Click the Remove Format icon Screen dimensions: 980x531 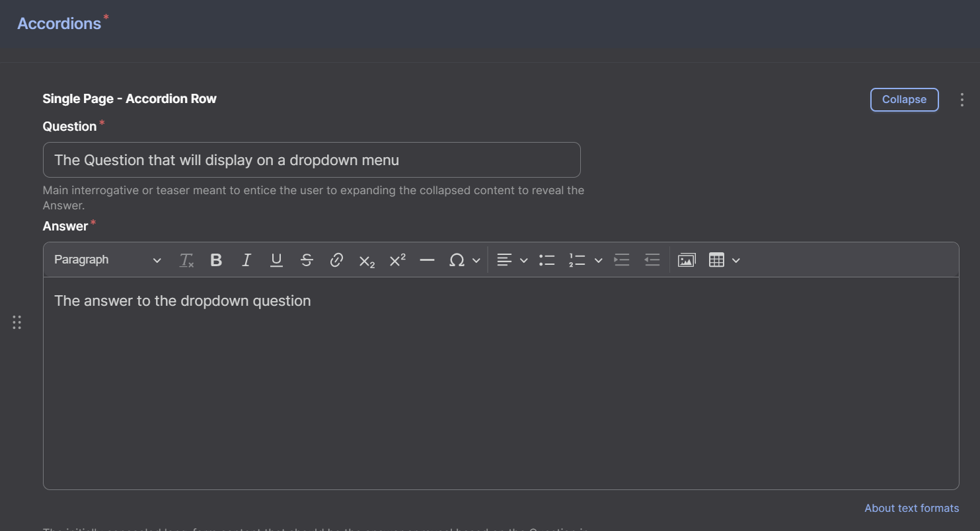click(x=186, y=260)
